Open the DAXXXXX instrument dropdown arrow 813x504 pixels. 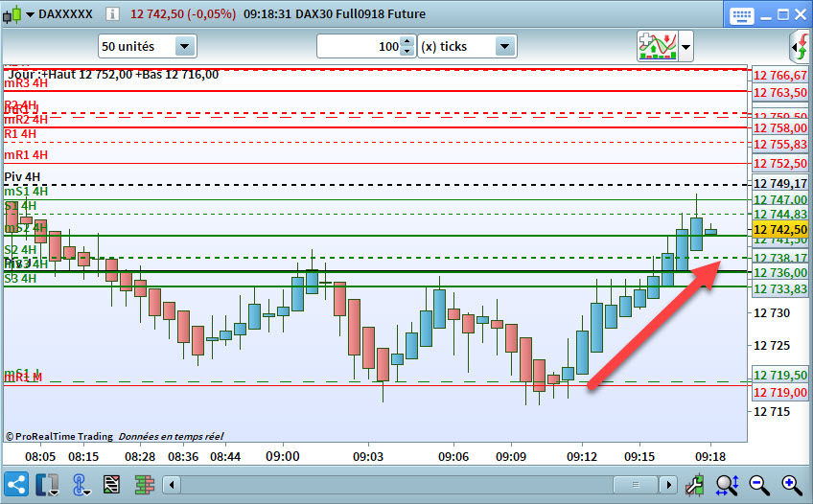[30, 14]
